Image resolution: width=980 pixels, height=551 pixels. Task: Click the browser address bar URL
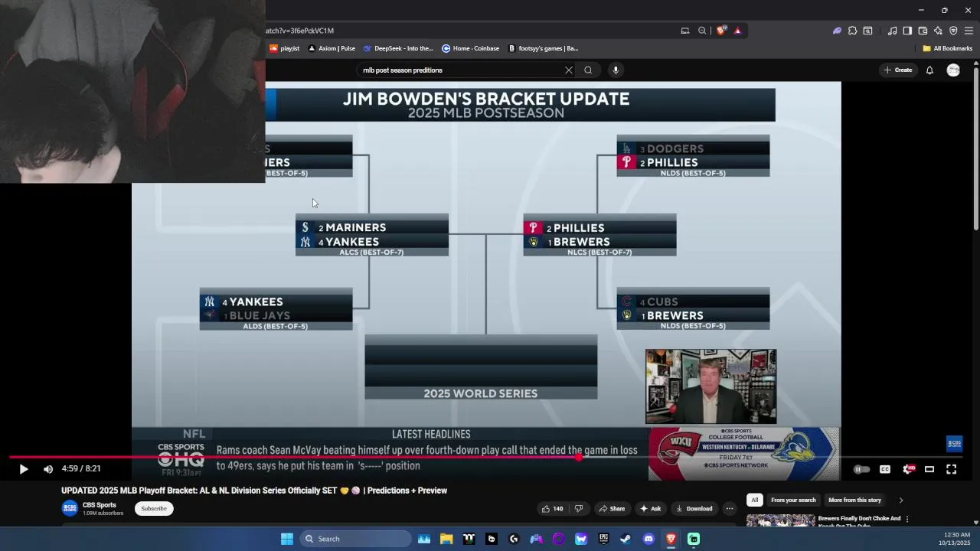click(299, 31)
